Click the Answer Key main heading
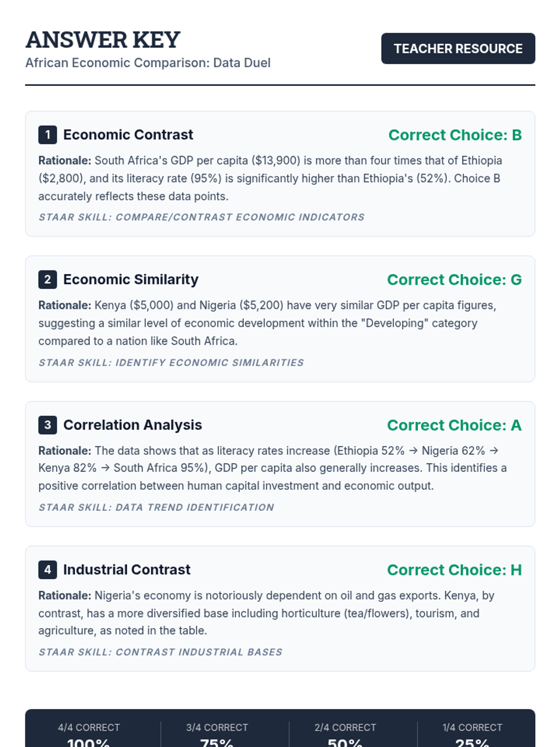This screenshot has width=560, height=747. (x=103, y=40)
